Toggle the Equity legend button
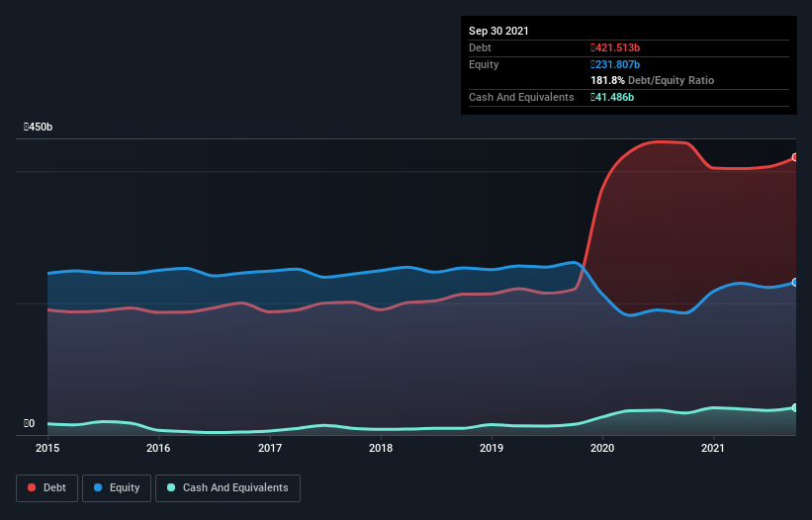Screen dimensions: 812x520 [x=117, y=488]
